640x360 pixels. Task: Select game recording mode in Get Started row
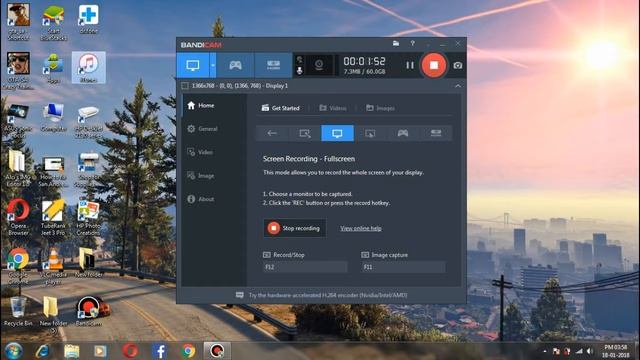(403, 133)
